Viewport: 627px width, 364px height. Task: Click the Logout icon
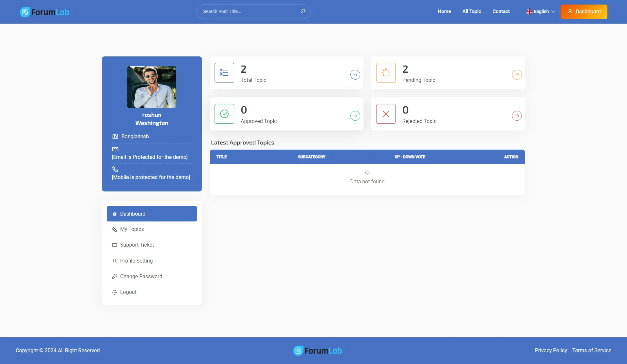tap(115, 292)
